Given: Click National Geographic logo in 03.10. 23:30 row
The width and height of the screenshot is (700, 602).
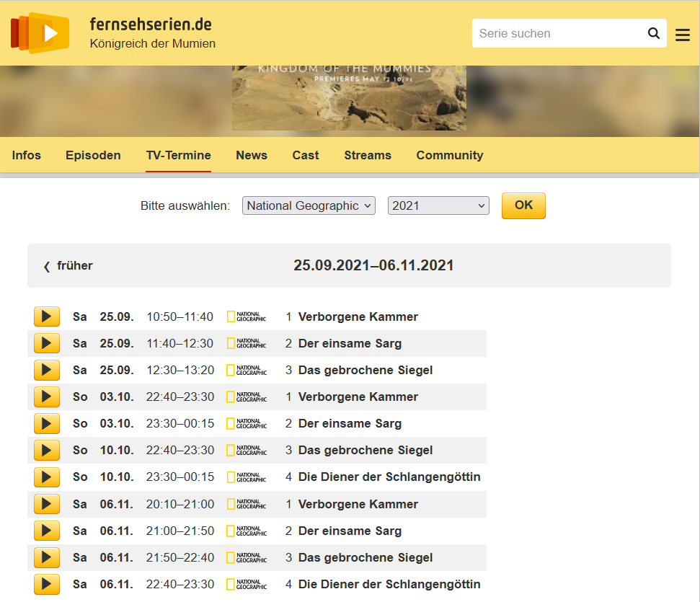Looking at the screenshot, I should pyautogui.click(x=247, y=423).
